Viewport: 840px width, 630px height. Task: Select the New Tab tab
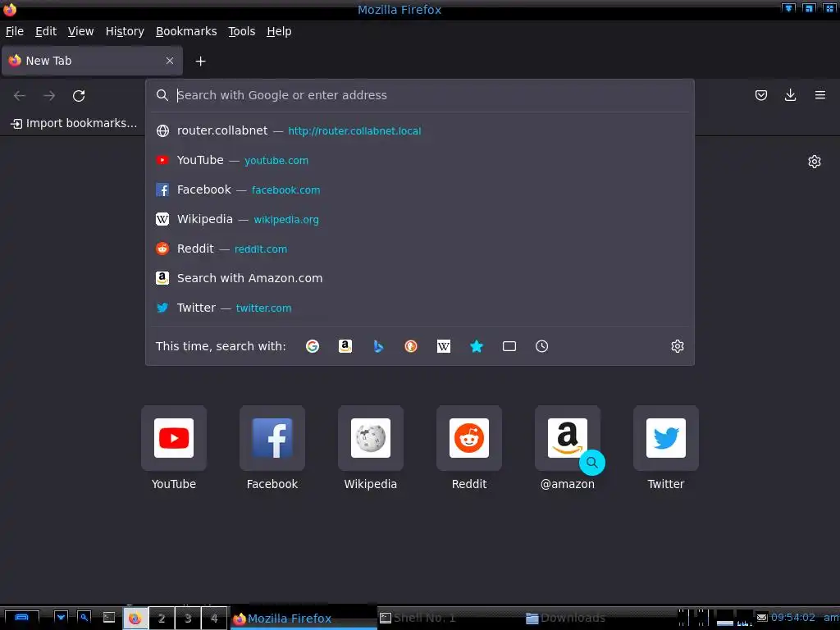pos(92,61)
